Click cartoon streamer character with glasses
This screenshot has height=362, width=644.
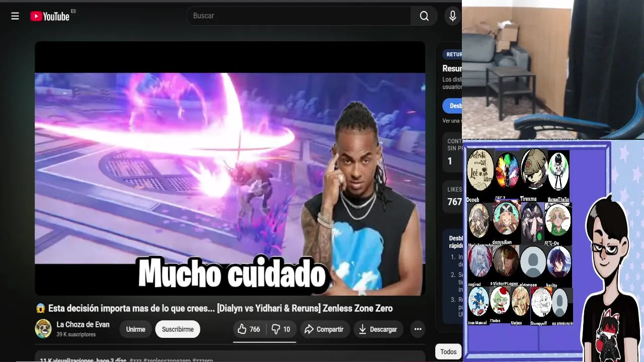(611, 279)
